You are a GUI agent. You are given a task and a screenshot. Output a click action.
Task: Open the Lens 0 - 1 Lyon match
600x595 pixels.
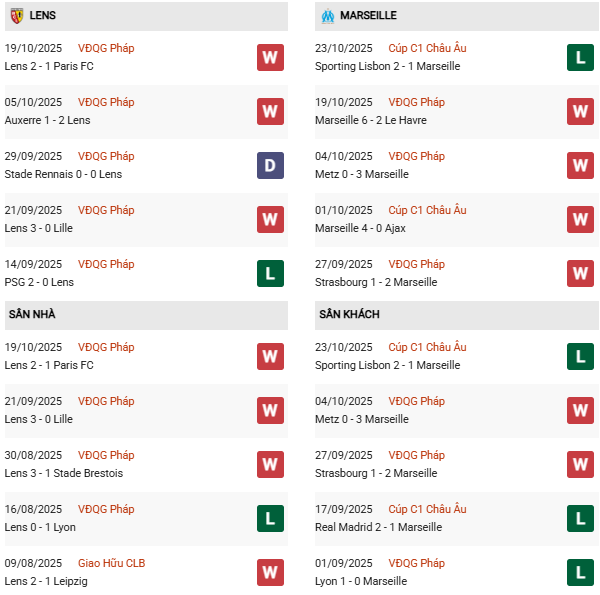(40, 527)
